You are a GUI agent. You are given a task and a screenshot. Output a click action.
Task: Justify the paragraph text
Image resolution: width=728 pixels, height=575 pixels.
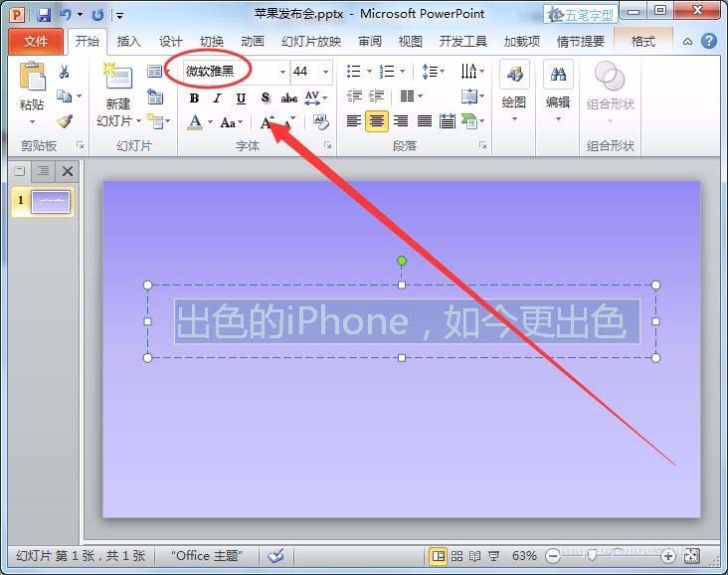[x=425, y=121]
